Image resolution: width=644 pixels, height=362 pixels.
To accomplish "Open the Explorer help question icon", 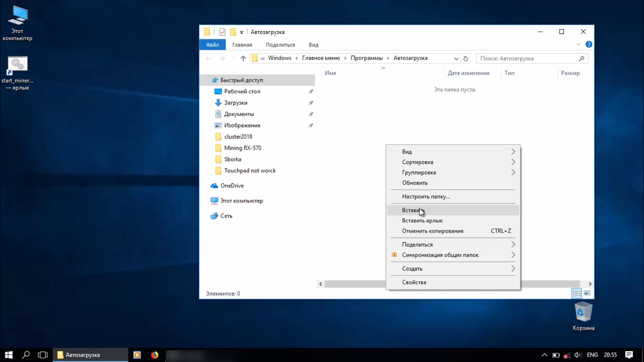I will (589, 45).
